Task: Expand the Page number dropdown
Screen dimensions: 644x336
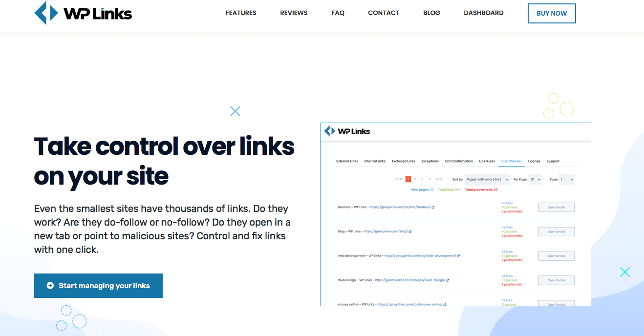Action: [566, 179]
